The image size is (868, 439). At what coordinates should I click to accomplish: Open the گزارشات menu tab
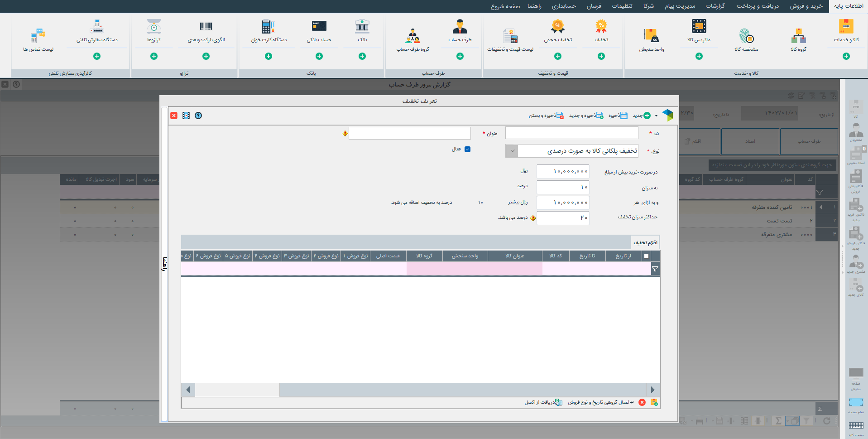715,6
